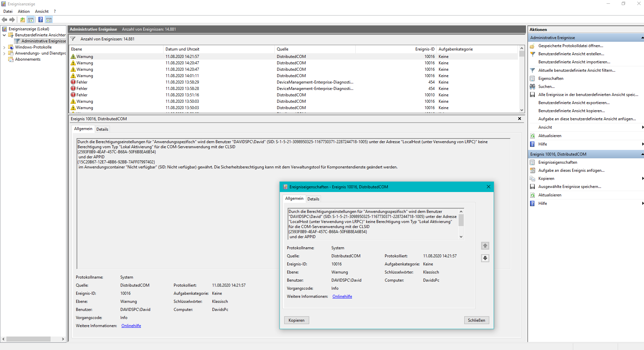Toggle the Action pane toolbar icon
The image size is (644, 350).
coord(49,20)
